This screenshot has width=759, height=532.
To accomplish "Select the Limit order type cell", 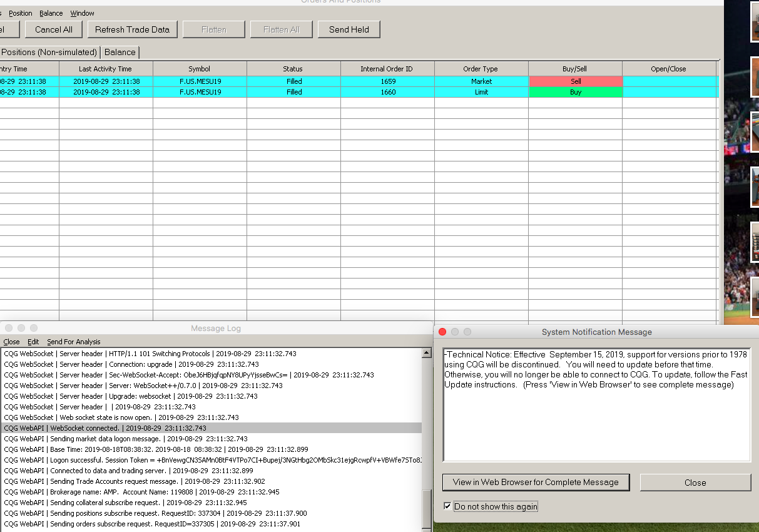I will [x=482, y=92].
